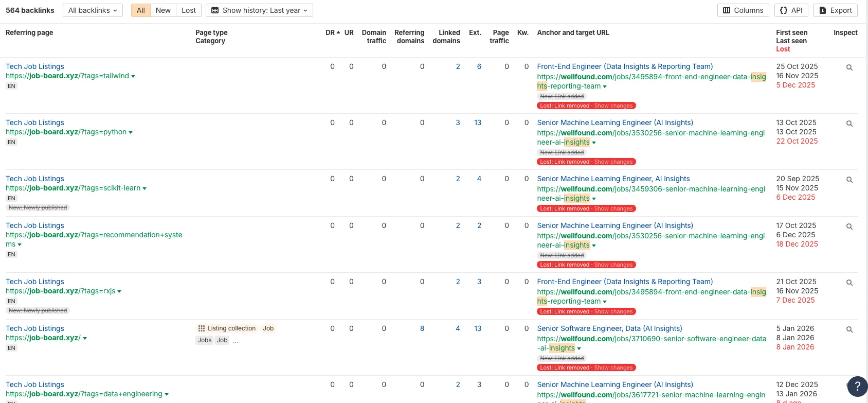Image resolution: width=868 pixels, height=403 pixels.
Task: Select the All backlinks filter tab
Action: click(x=140, y=10)
